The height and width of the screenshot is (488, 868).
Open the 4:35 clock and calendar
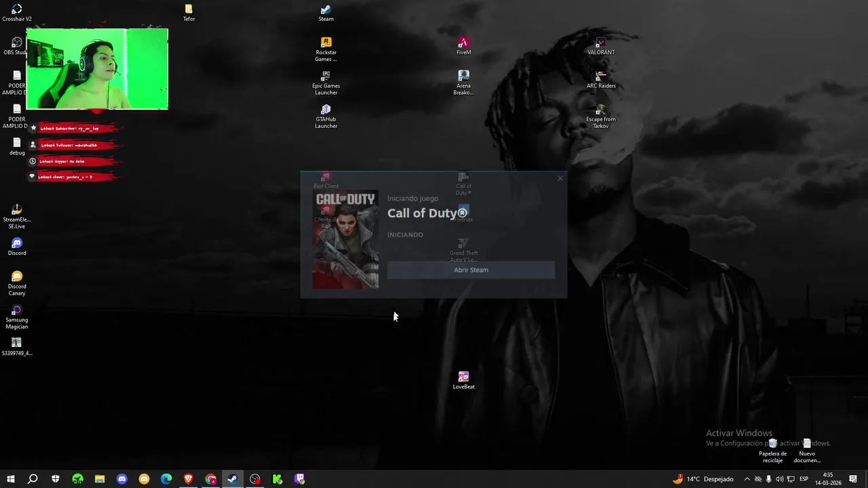(828, 479)
